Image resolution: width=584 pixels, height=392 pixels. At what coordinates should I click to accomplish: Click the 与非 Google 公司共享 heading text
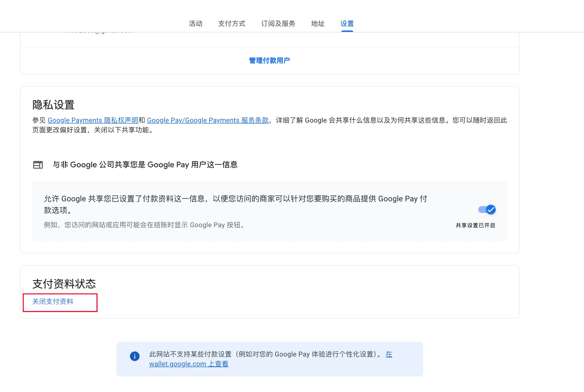click(145, 165)
